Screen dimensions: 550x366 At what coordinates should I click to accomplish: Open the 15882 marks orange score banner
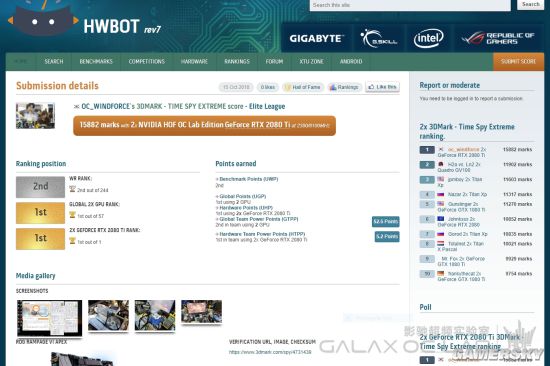[x=204, y=125]
